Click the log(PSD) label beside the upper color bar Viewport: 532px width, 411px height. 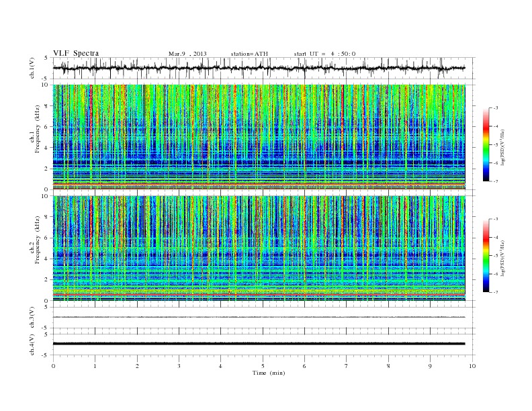(x=502, y=148)
